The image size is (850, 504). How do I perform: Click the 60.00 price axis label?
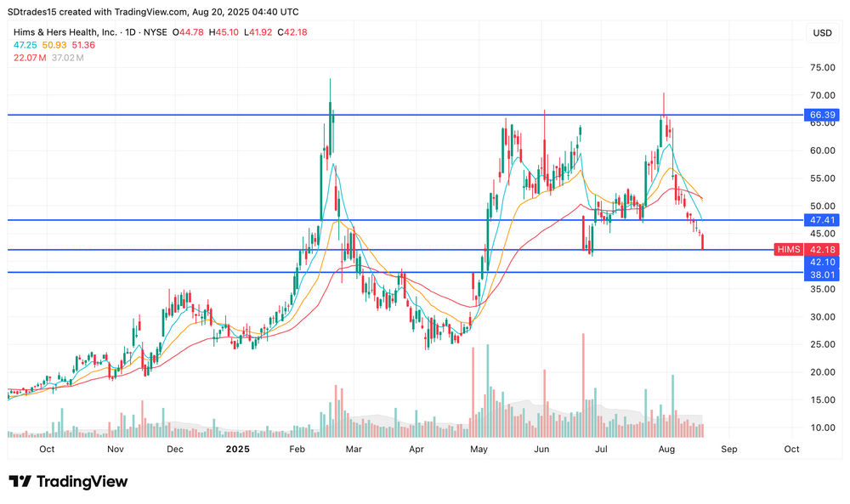tap(822, 150)
